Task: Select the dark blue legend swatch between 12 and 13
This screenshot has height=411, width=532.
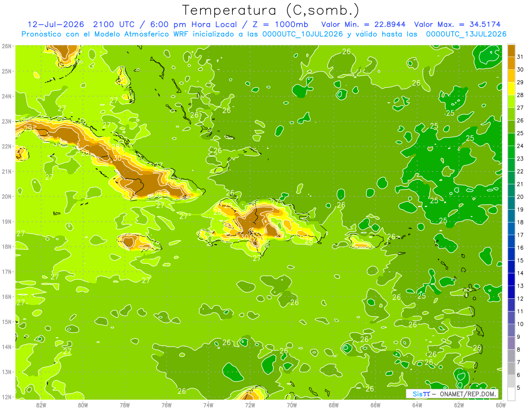Action: click(x=511, y=292)
